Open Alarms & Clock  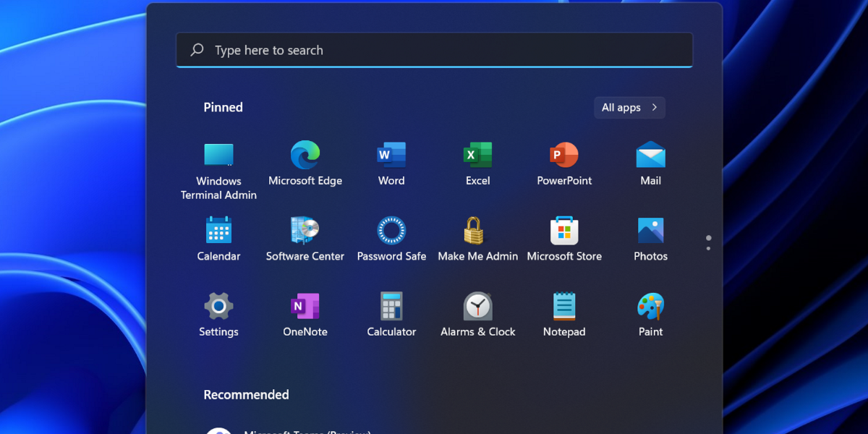coord(478,315)
